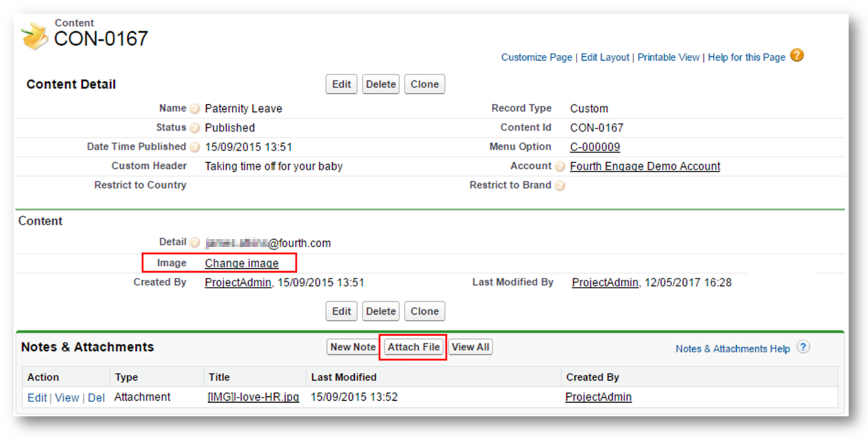868x439 pixels.
Task: Click the help icon beside the Account label
Action: [x=560, y=167]
